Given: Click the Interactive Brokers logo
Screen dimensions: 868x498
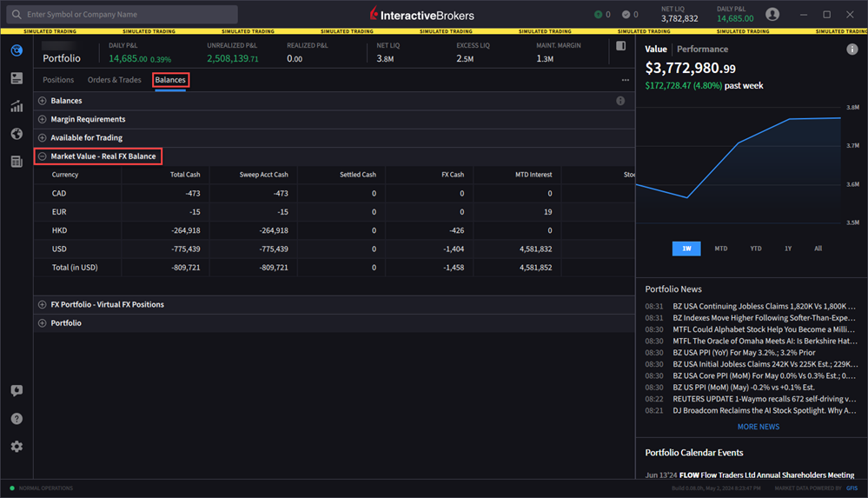Looking at the screenshot, I should click(x=421, y=15).
